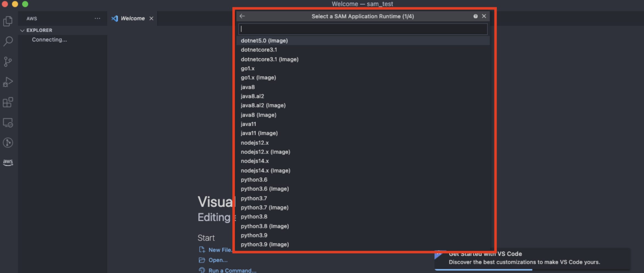Viewport: 644px width, 273px height.
Task: Open AWS panel more actions menu
Action: (x=97, y=18)
